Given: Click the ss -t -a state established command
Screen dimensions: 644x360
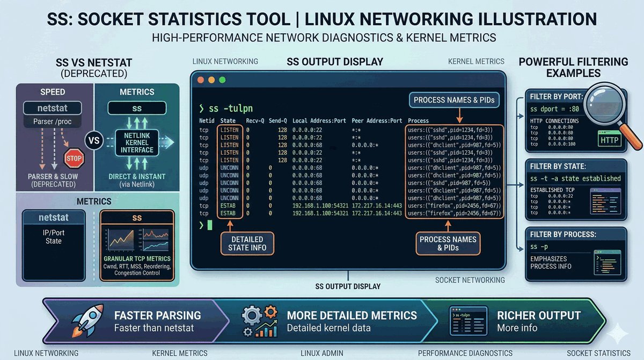Looking at the screenshot, I should click(x=575, y=178).
